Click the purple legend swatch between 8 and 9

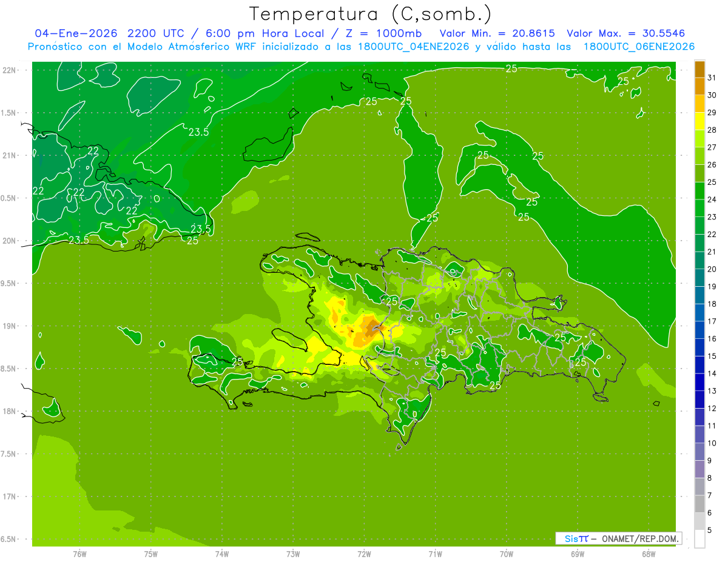point(699,469)
